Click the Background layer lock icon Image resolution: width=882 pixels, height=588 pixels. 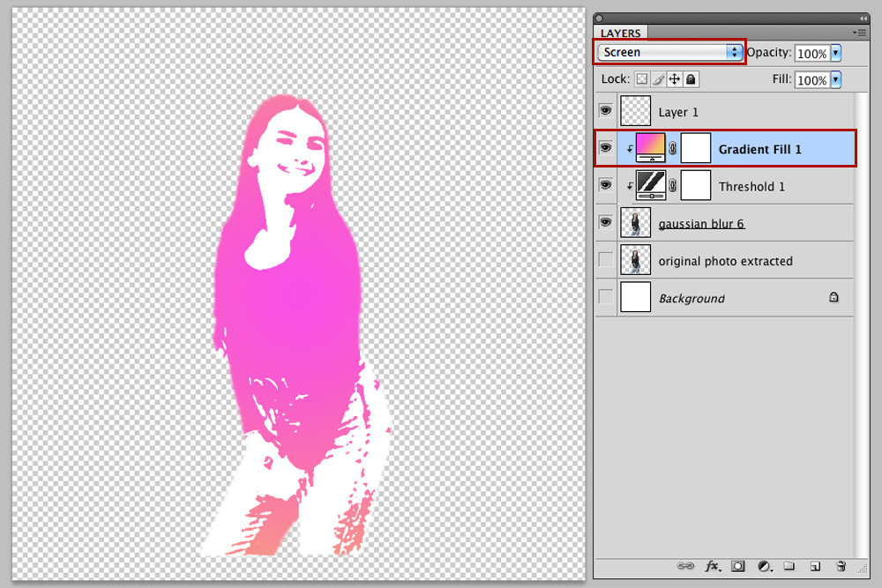[x=833, y=297]
